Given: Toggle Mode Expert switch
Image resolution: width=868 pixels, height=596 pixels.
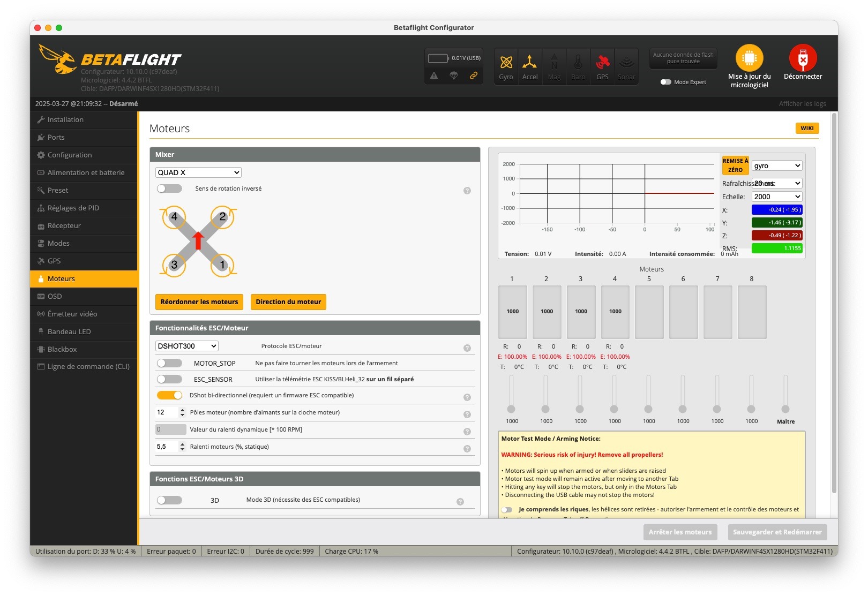Looking at the screenshot, I should [x=665, y=82].
